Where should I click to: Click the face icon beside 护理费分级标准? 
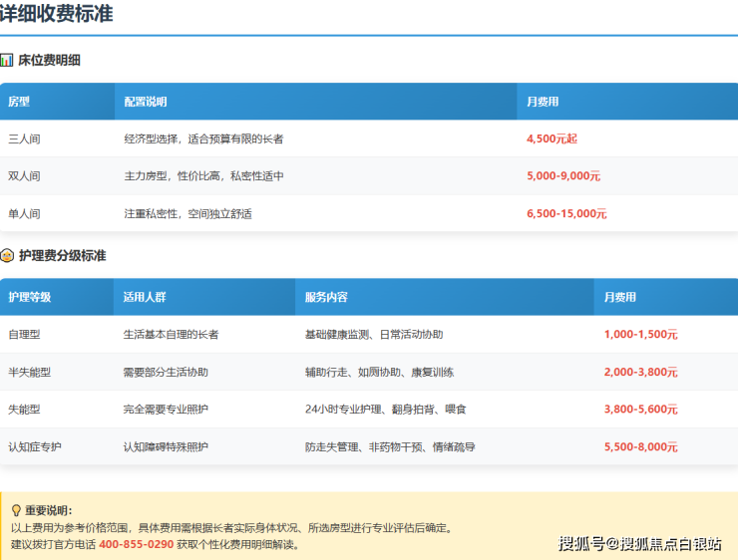point(7,256)
